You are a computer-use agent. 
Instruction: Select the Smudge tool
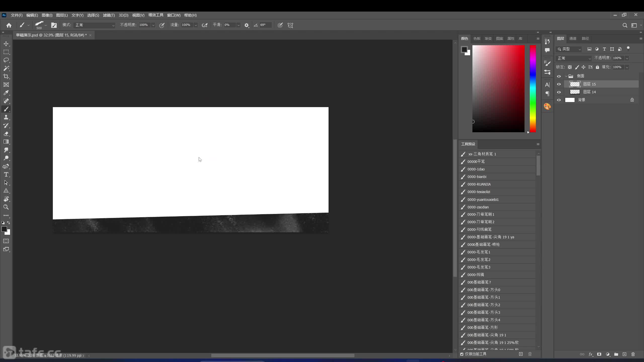6,150
